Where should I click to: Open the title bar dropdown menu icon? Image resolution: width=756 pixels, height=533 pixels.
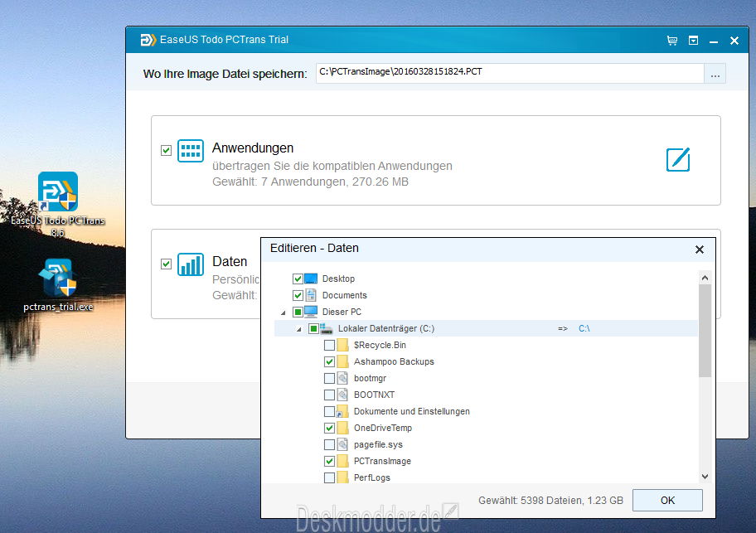(x=693, y=41)
